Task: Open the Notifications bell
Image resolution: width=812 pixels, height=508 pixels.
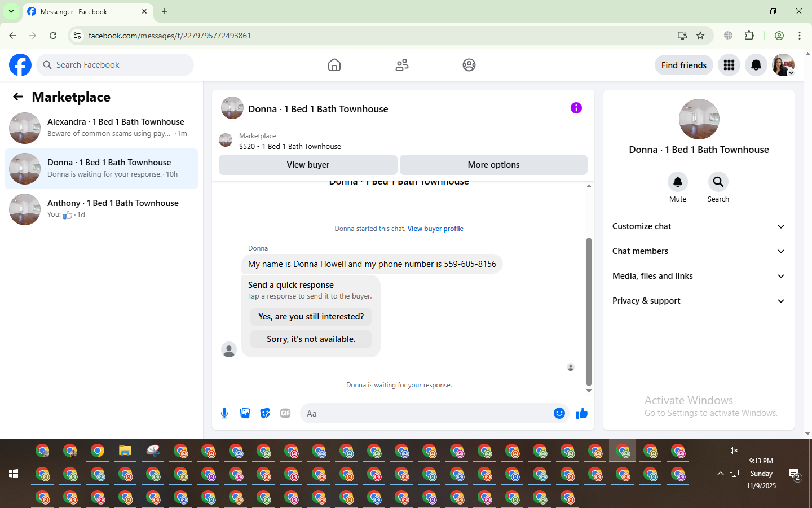Action: pyautogui.click(x=756, y=65)
